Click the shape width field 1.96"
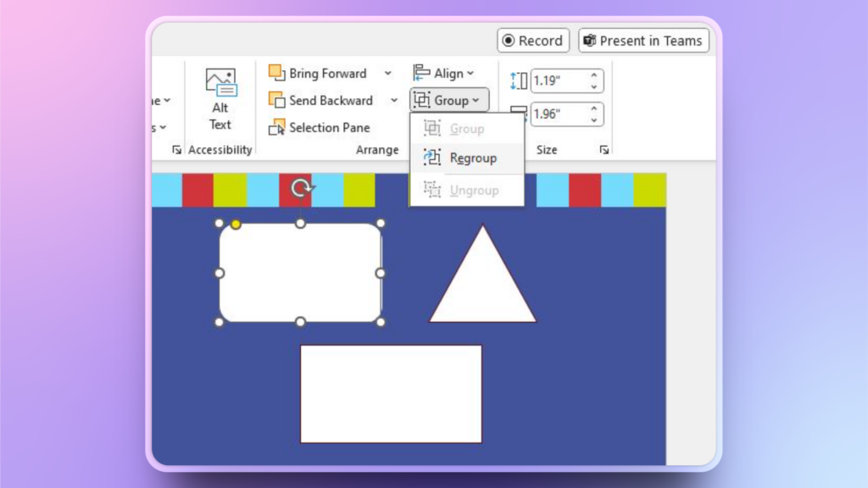 [x=559, y=114]
